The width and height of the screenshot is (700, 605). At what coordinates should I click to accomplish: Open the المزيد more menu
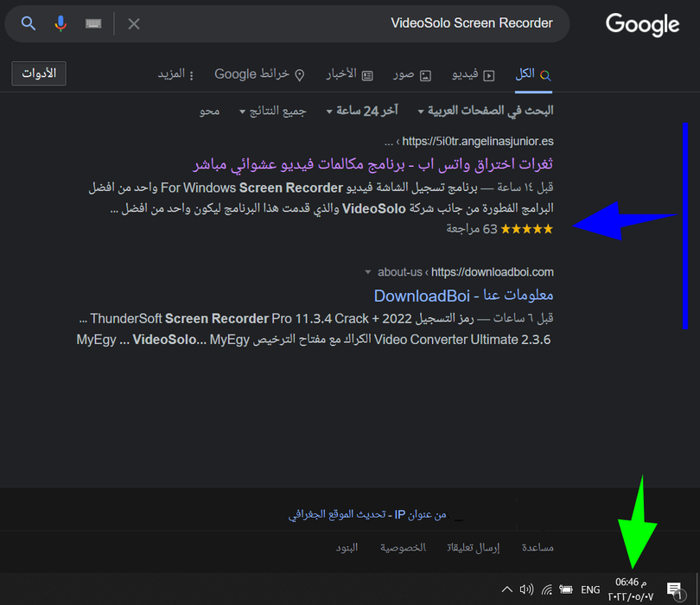click(175, 74)
